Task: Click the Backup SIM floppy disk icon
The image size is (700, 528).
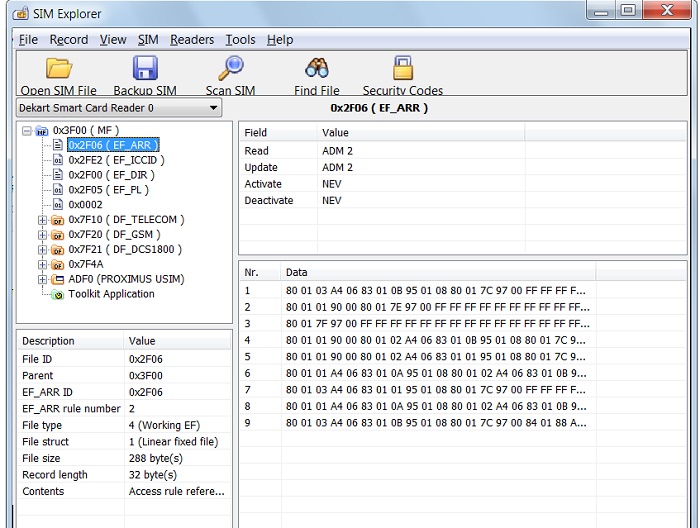Action: (145, 68)
